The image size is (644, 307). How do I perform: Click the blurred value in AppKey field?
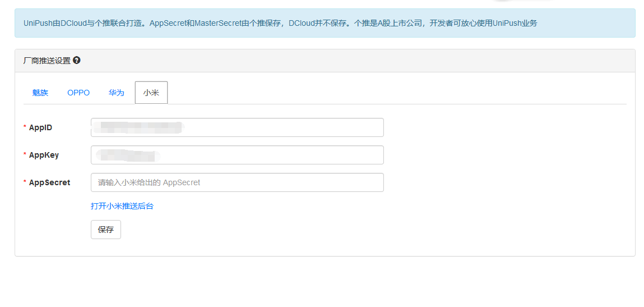127,154
